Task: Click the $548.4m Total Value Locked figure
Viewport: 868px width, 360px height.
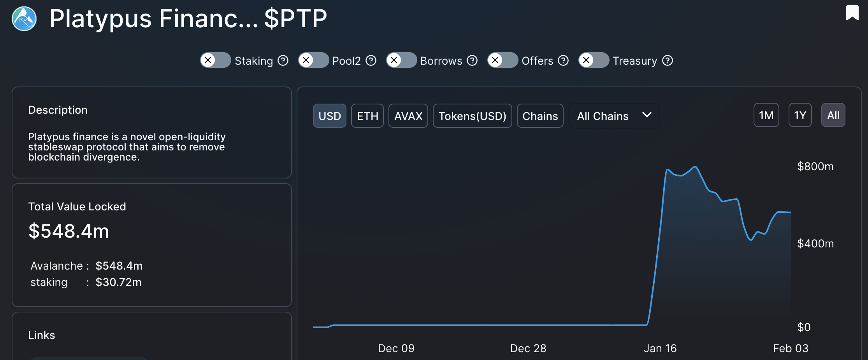Action: (69, 231)
